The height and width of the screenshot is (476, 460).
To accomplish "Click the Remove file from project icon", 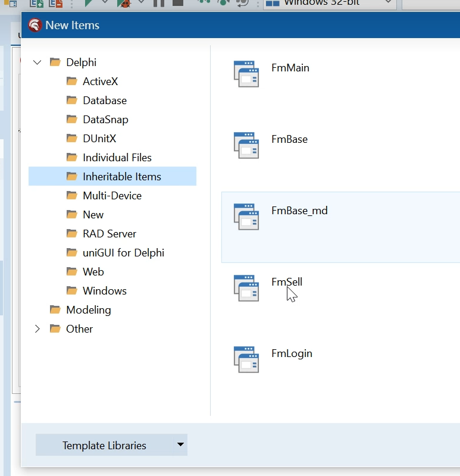I will click(x=55, y=3).
